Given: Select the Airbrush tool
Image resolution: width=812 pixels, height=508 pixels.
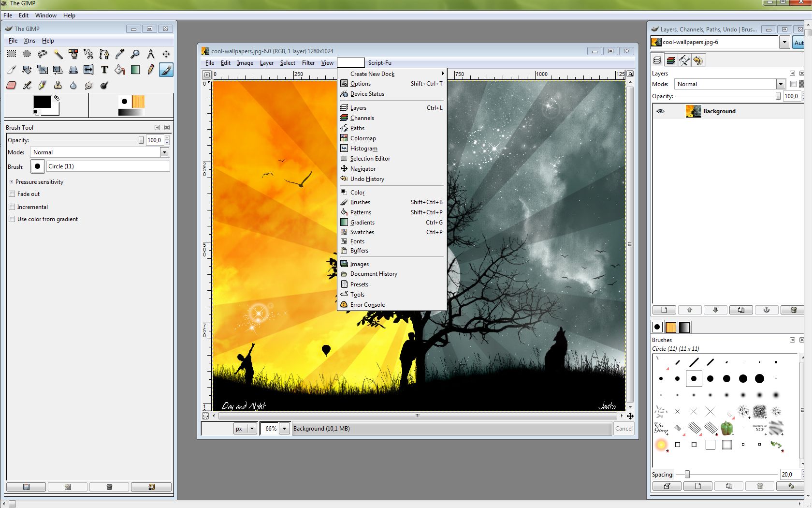Looking at the screenshot, I should pyautogui.click(x=27, y=85).
